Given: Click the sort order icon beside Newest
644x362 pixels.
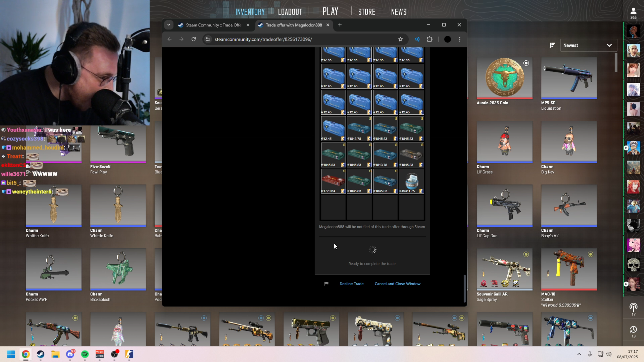Looking at the screenshot, I should pos(552,45).
